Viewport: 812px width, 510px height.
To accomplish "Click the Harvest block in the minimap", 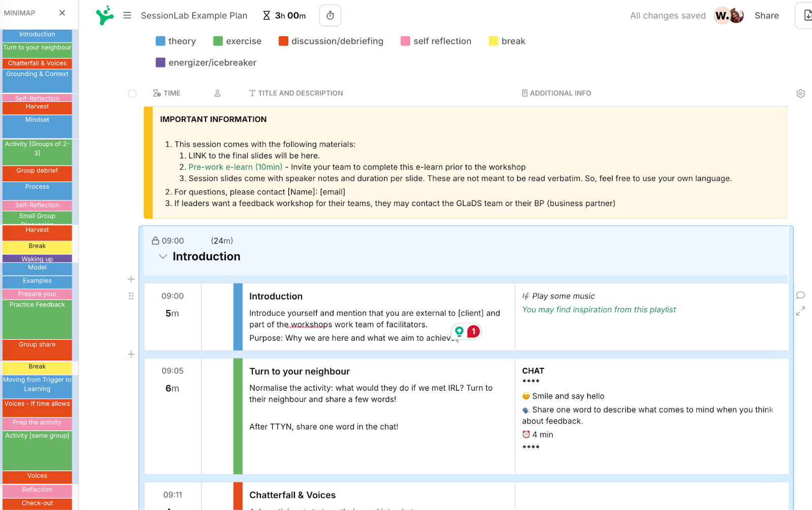I will point(37,107).
